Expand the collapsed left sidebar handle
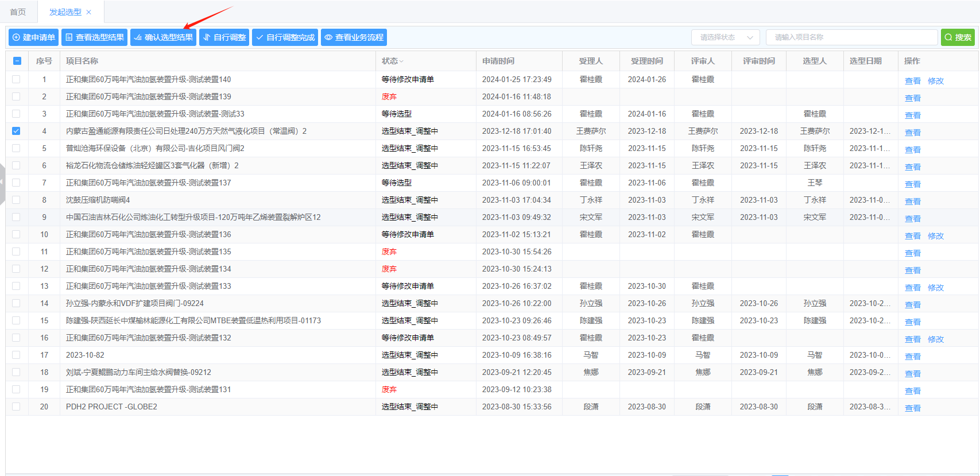 point(2,182)
